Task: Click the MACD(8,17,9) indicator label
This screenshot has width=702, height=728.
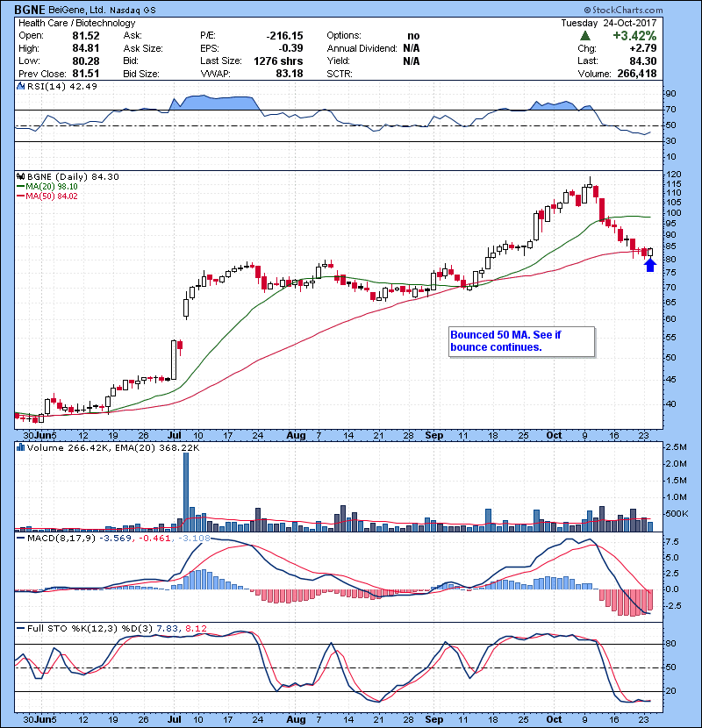Action: pyautogui.click(x=61, y=539)
